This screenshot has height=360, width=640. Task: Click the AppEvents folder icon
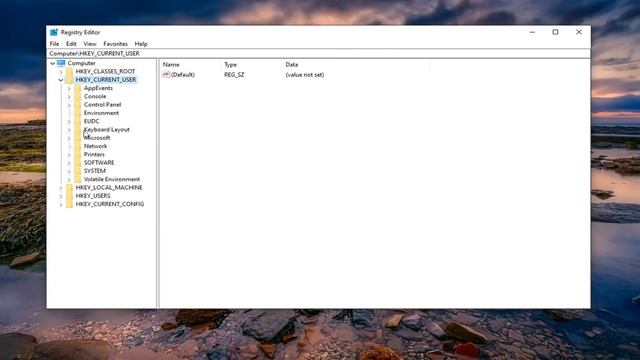point(78,88)
